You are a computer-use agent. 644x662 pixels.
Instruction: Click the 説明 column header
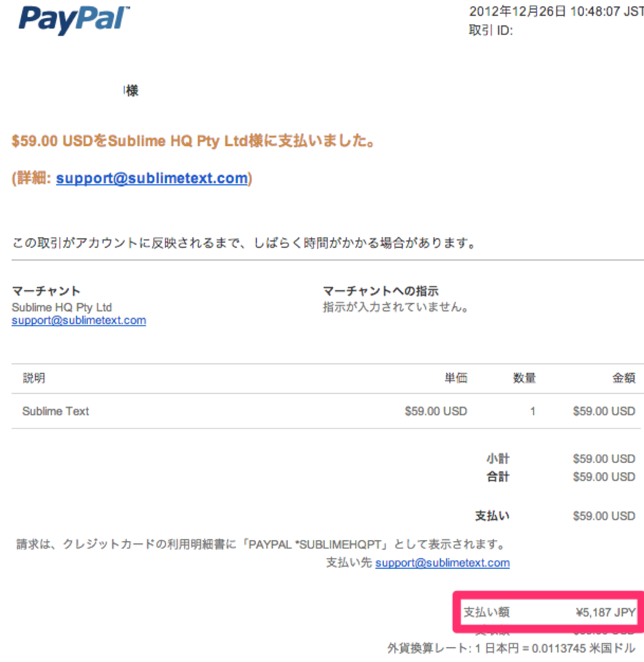[x=34, y=378]
